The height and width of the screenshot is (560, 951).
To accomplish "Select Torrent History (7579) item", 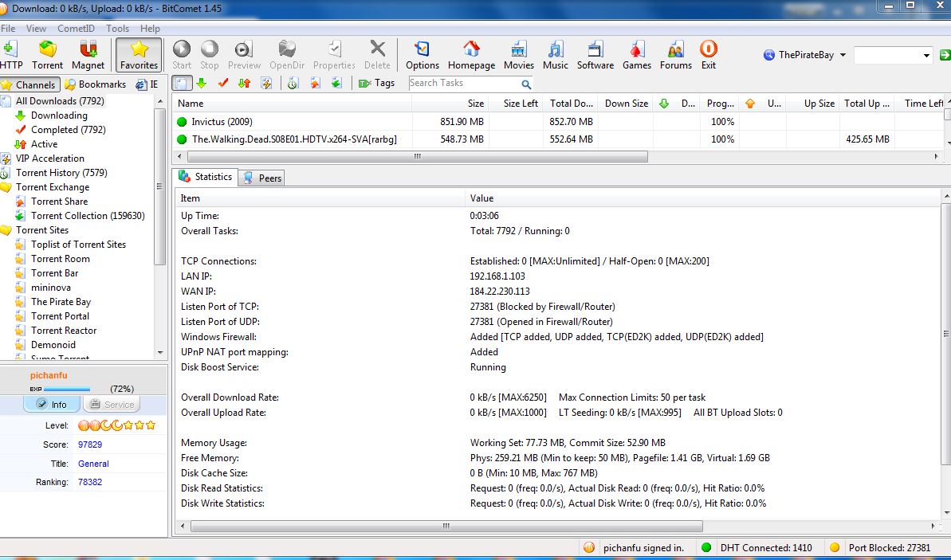I will click(61, 173).
